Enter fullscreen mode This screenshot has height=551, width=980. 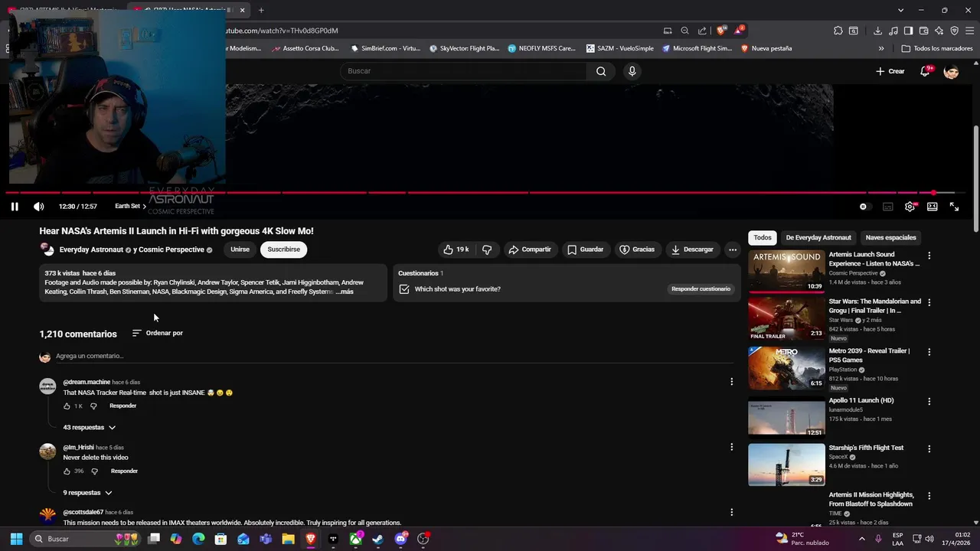pos(954,207)
